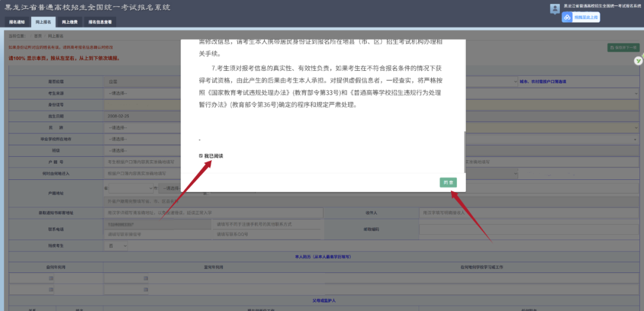Switch to the 网上缴费 tab
The image size is (644, 311).
(x=70, y=22)
